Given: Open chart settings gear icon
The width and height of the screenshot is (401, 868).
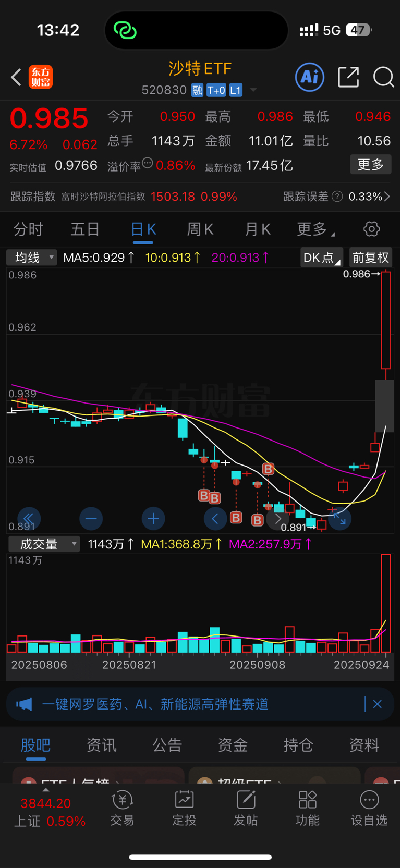Looking at the screenshot, I should 371,229.
